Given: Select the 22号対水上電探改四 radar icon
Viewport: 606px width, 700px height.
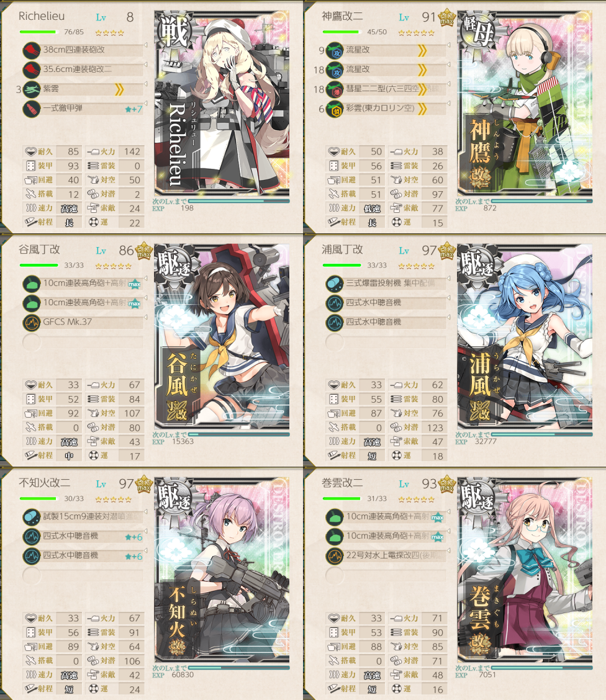Looking at the screenshot, I should (335, 555).
